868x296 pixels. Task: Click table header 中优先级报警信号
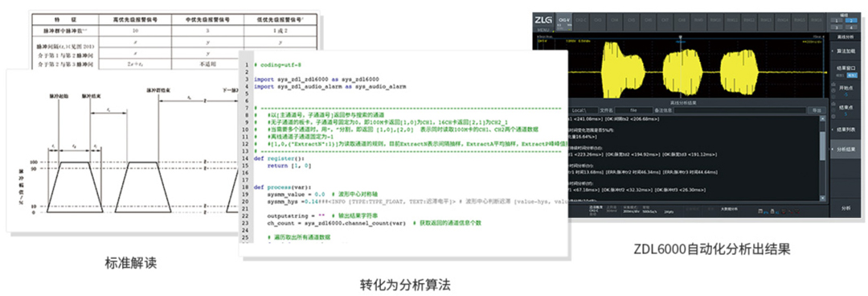click(207, 20)
